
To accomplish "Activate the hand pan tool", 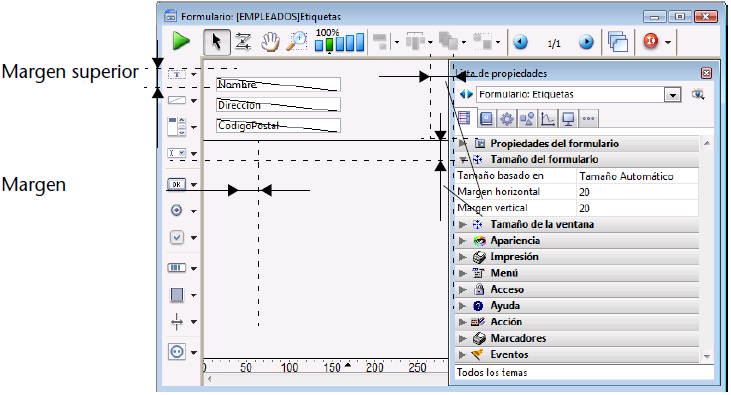I will point(270,42).
